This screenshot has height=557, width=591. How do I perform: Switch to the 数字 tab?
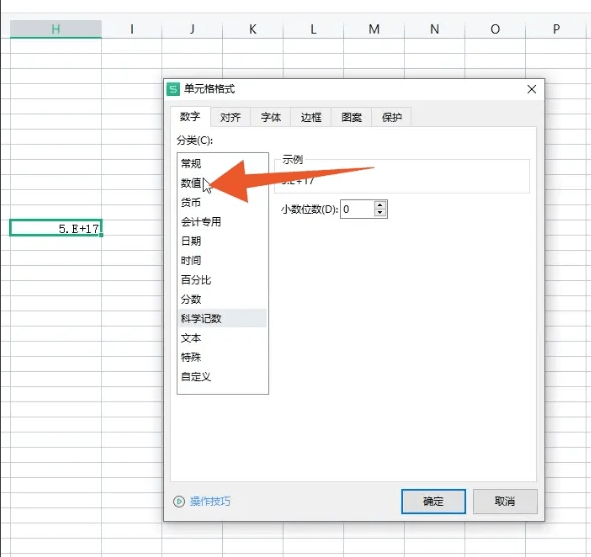point(190,116)
